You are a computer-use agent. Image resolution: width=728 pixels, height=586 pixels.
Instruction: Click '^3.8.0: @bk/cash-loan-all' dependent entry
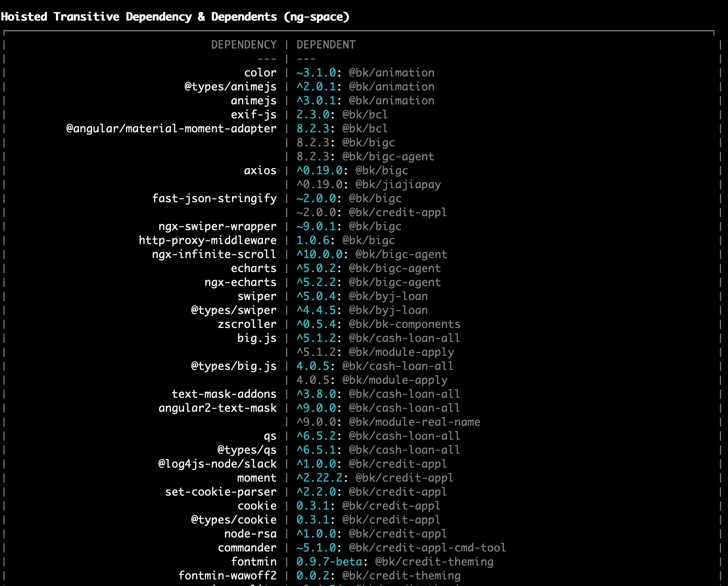pyautogui.click(x=378, y=394)
